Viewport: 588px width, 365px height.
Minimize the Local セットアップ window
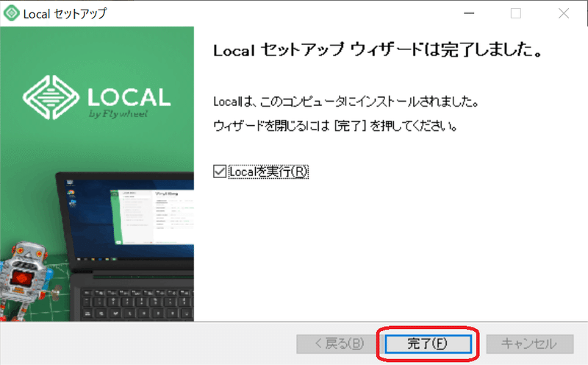point(469,13)
